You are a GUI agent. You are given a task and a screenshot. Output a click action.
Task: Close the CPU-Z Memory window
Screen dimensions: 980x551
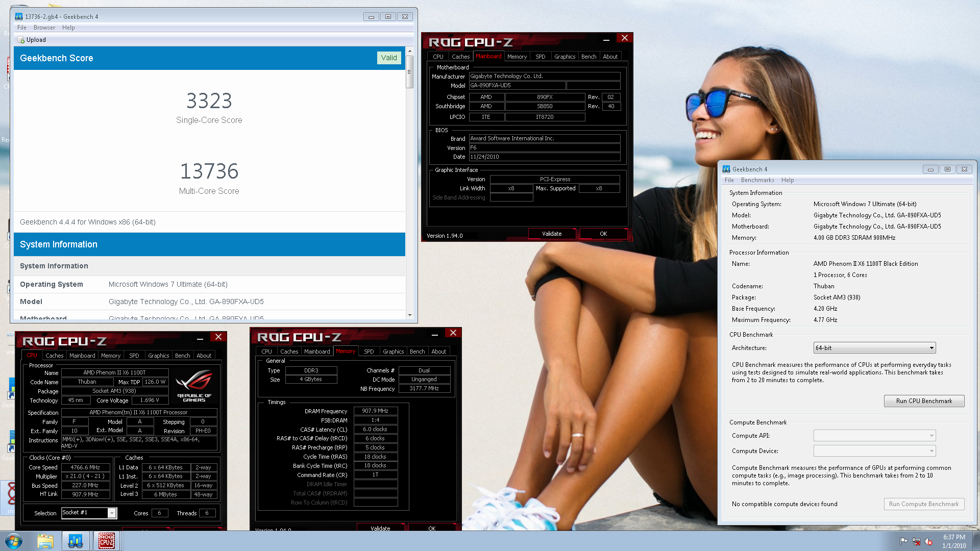pyautogui.click(x=453, y=333)
